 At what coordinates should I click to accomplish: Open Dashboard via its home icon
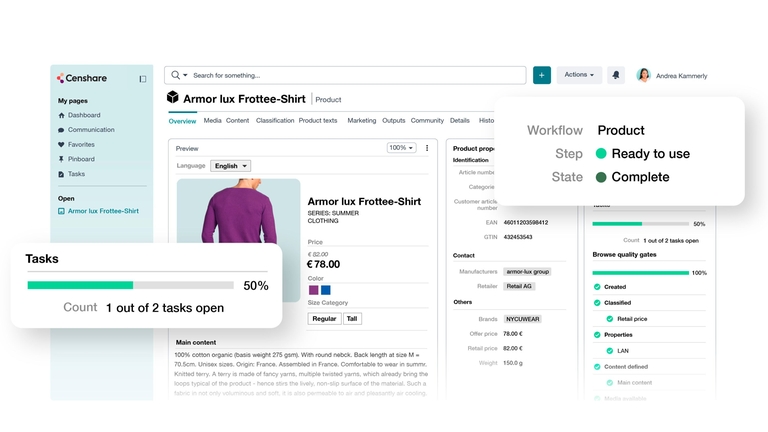61,115
